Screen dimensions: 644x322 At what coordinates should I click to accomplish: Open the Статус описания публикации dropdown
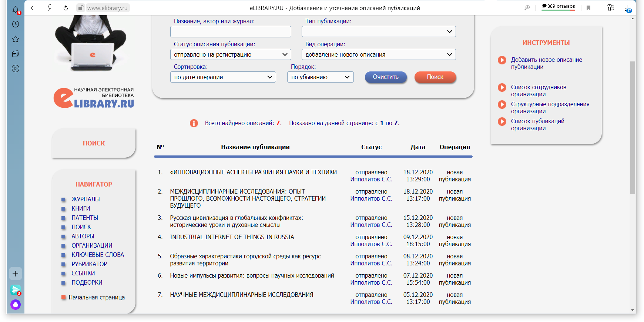pos(230,55)
